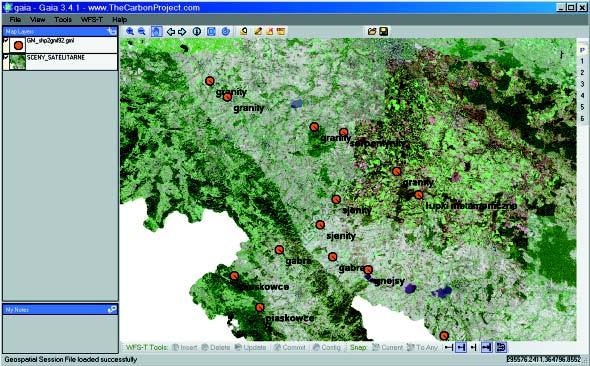Open the WFS-T menu
This screenshot has width=590, height=366.
click(92, 20)
